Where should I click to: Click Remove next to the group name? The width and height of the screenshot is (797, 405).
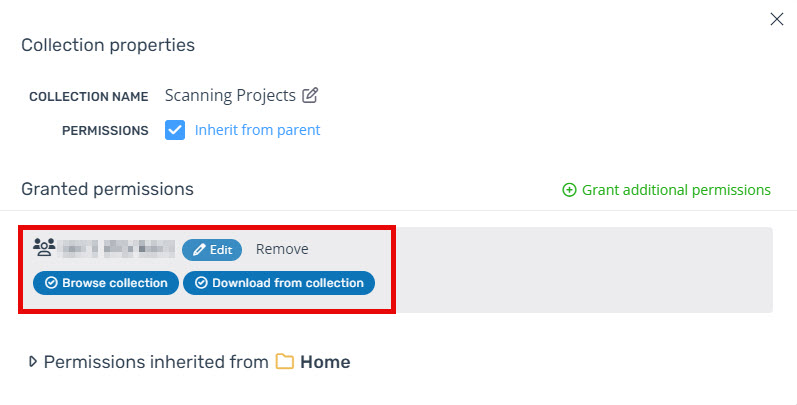[x=282, y=249]
